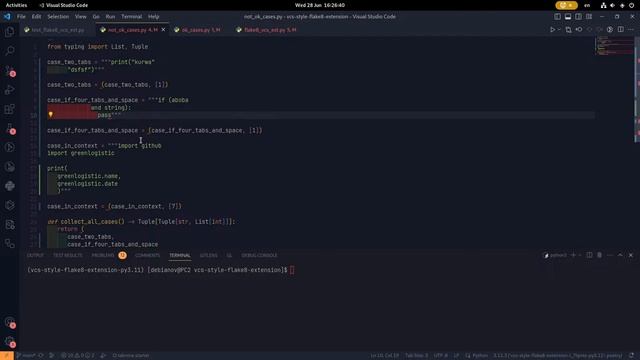Open terminal panel more actions ellipsis
640x360 pixels.
coord(610,255)
